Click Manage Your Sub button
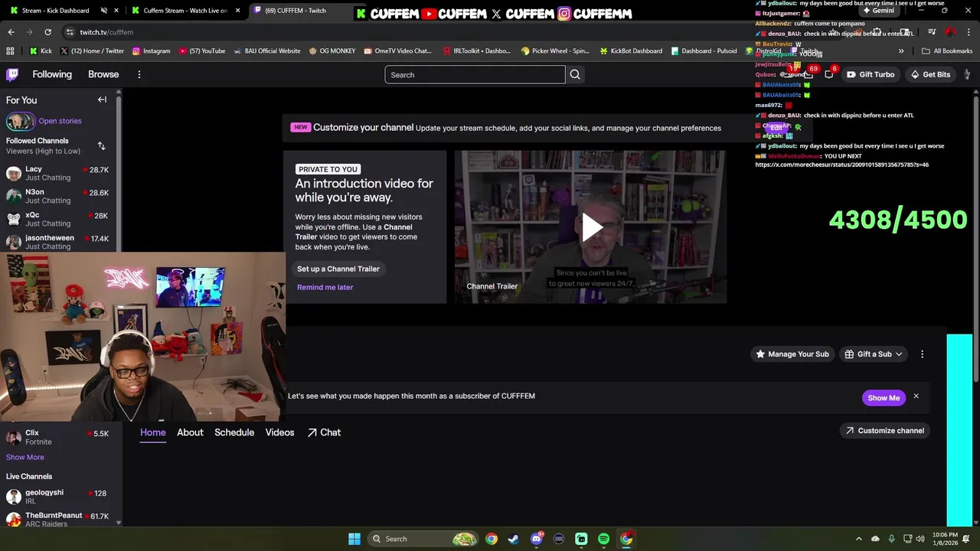This screenshot has width=980, height=551. click(792, 354)
